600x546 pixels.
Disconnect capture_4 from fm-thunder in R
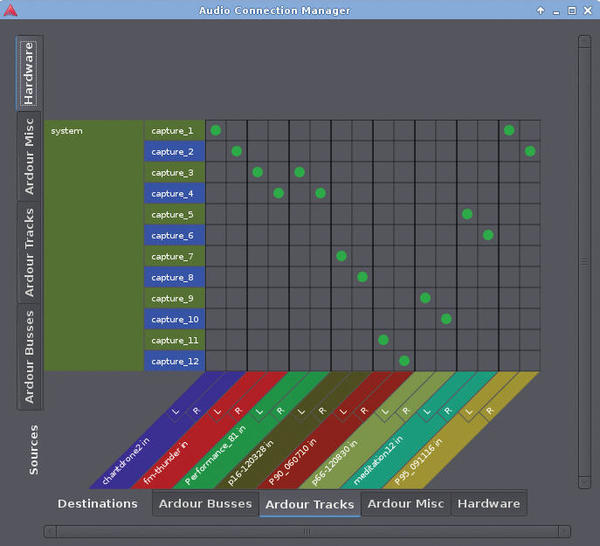279,193
